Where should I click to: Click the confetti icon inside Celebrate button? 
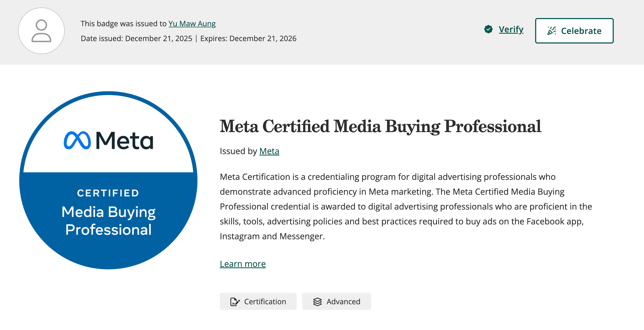point(552,31)
